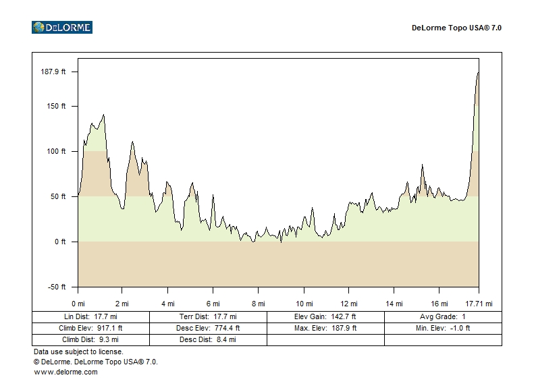Image resolution: width=534 pixels, height=392 pixels.
Task: Open the www.delorme.com link
Action: (x=65, y=372)
